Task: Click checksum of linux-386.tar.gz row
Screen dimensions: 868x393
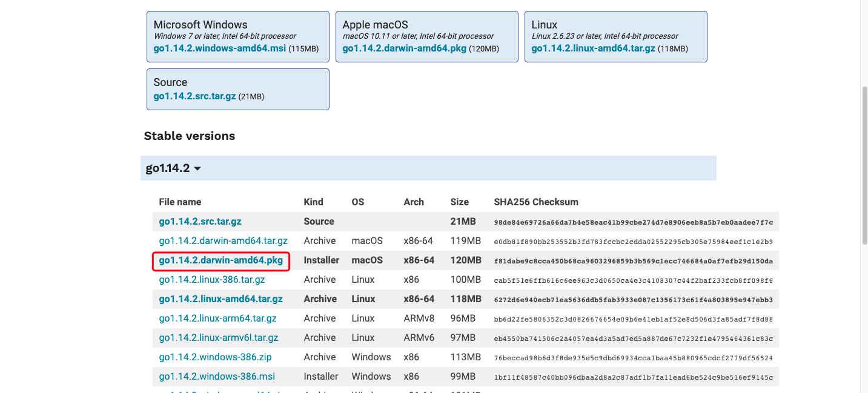Action: point(634,280)
